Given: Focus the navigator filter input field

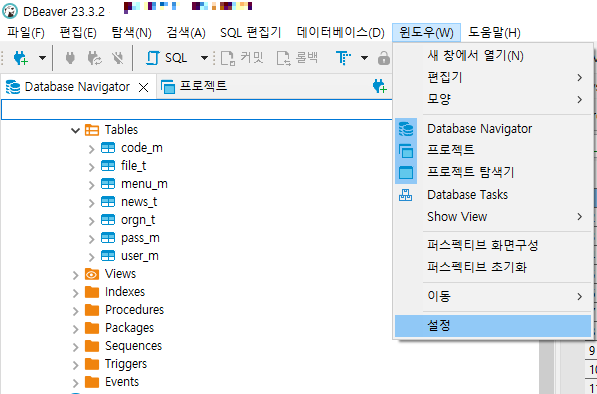Looking at the screenshot, I should pyautogui.click(x=196, y=110).
